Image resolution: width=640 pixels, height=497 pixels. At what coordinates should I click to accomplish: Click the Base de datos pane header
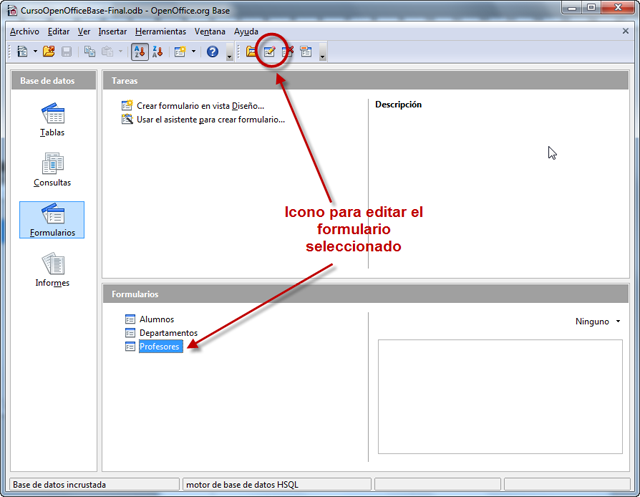(53, 80)
